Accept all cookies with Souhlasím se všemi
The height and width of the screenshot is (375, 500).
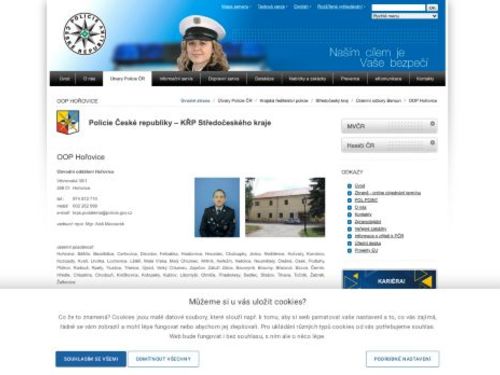coord(91,359)
